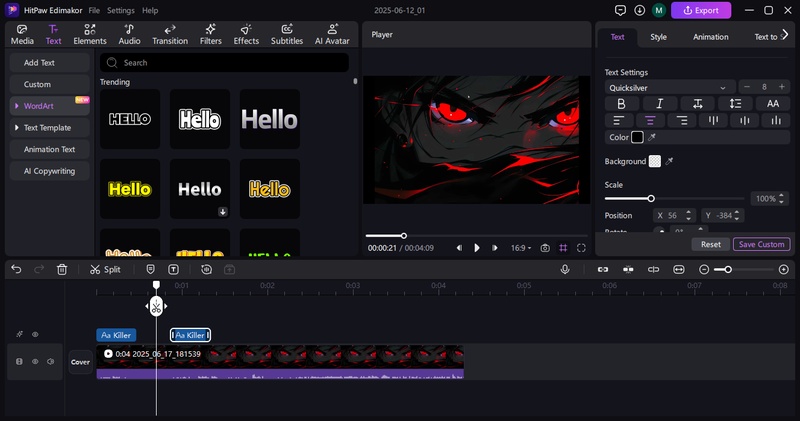Mute the video track audio
Screen dimensions: 800x421
(51, 361)
